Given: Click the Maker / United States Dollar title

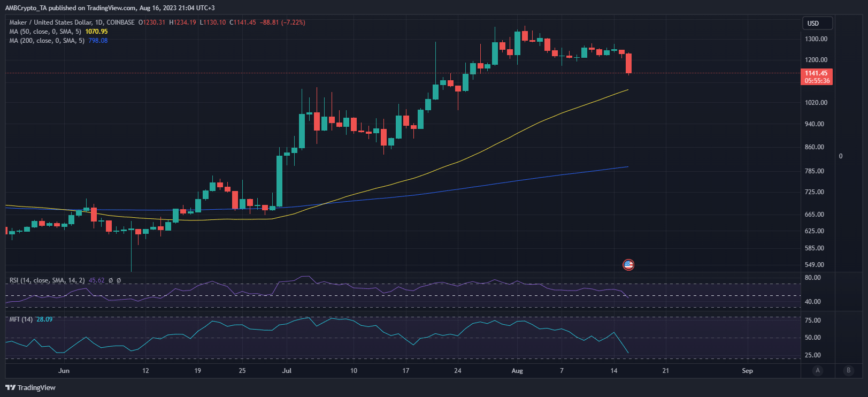Looking at the screenshot, I should coord(72,22).
